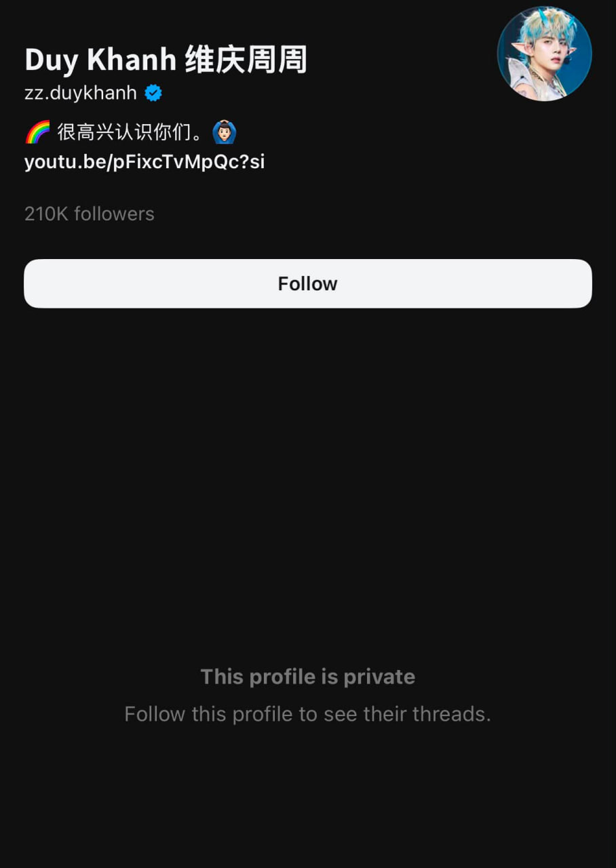Click the 'This profile is private' heading

(x=308, y=677)
